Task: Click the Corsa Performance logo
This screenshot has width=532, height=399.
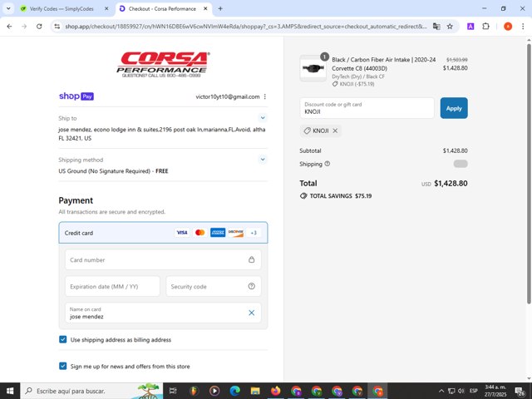Action: [163, 65]
